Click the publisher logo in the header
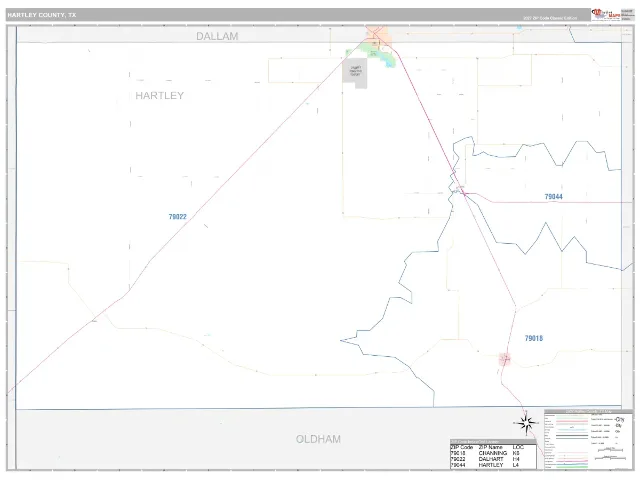Viewport: 640px width, 480px height. coord(606,15)
